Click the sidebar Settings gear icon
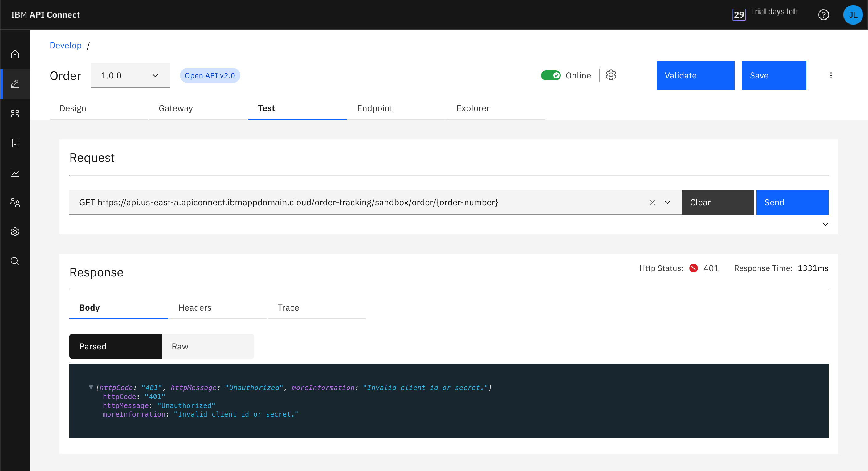This screenshot has width=868, height=471. (15, 231)
